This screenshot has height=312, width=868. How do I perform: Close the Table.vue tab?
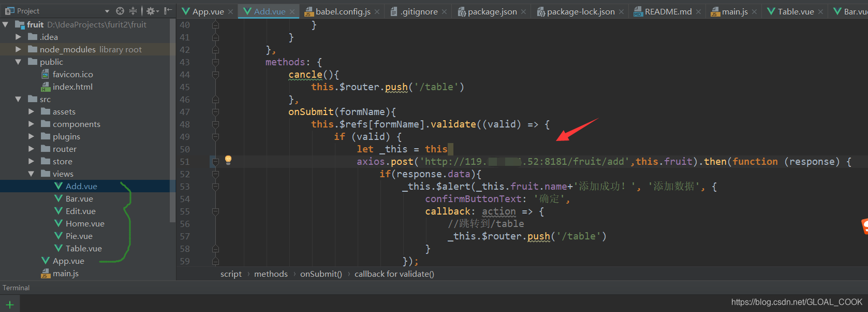pos(821,12)
